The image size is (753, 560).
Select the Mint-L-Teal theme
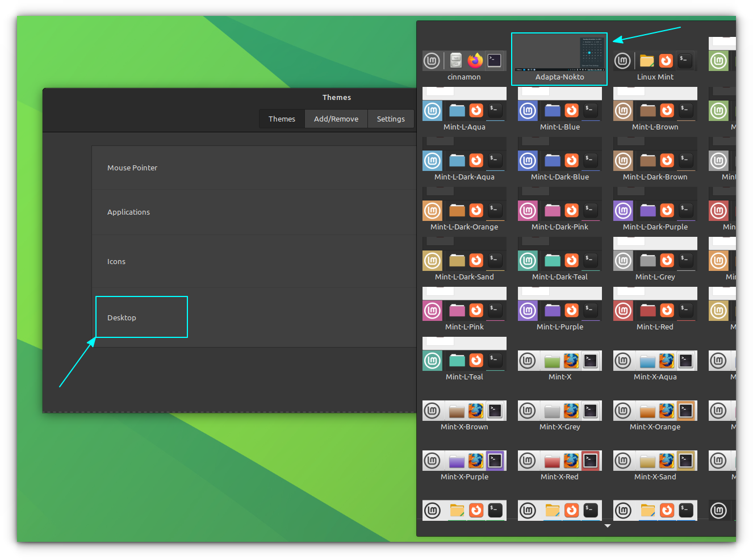(x=464, y=360)
